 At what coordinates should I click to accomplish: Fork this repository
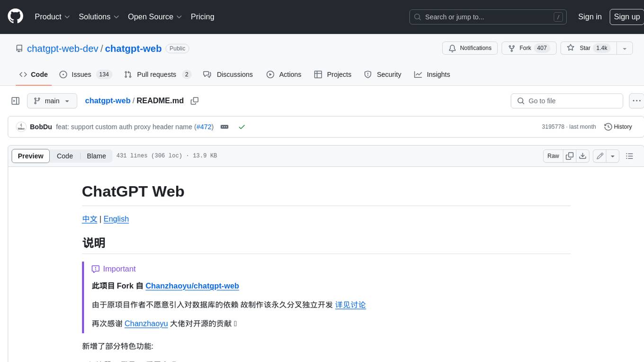pos(528,48)
